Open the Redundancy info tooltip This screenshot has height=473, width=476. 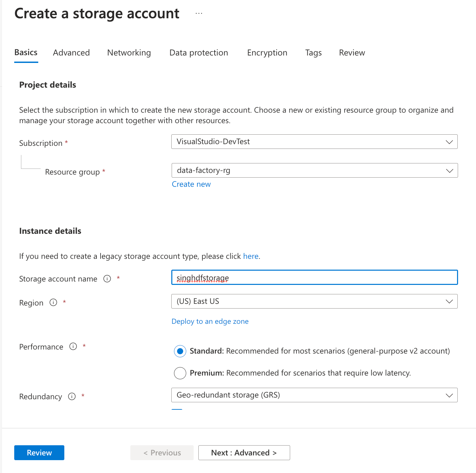[72, 396]
